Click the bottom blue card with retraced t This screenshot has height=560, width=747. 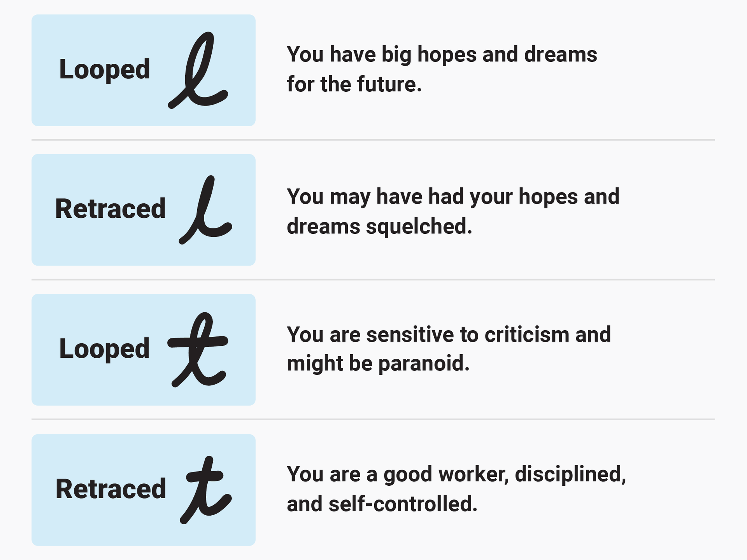(144, 490)
